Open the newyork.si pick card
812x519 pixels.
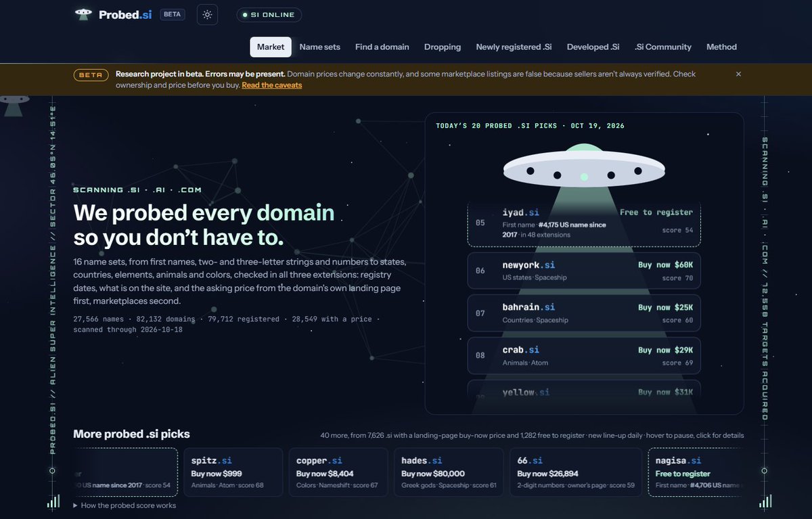point(584,271)
